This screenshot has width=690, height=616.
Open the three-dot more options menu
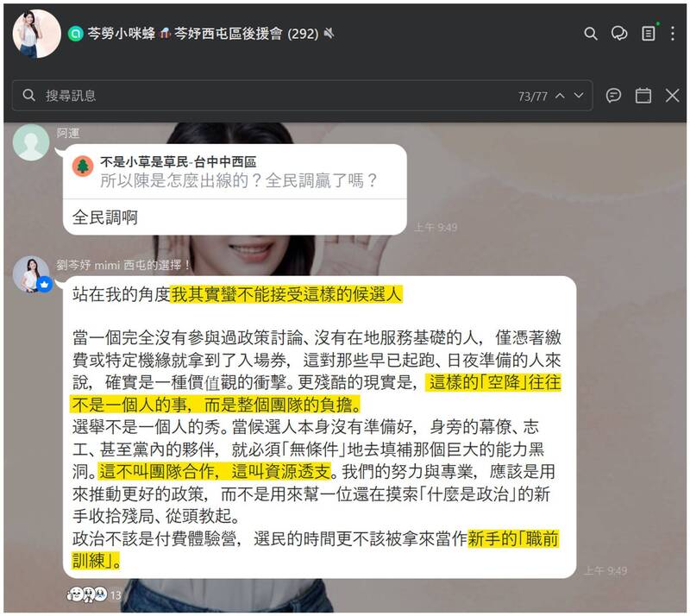coord(673,34)
